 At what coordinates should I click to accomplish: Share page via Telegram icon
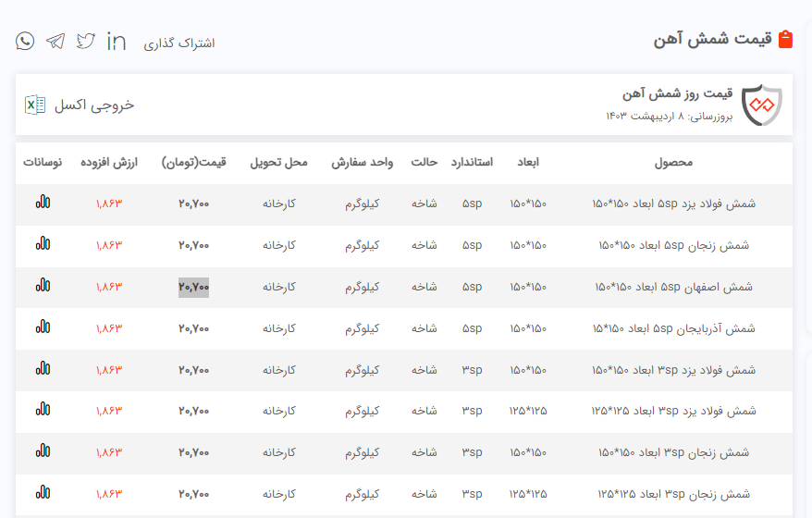[55, 41]
